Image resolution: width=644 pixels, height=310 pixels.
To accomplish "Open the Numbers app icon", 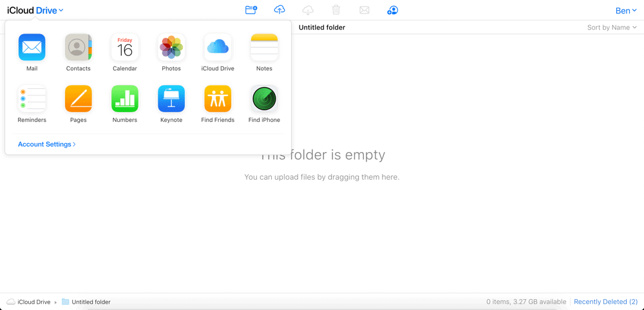I will pyautogui.click(x=125, y=99).
